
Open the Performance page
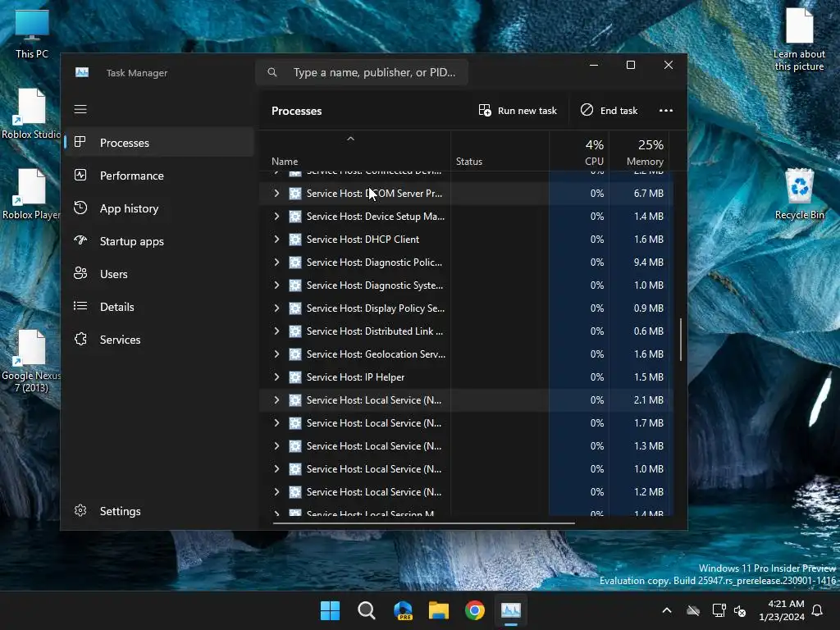158,176
